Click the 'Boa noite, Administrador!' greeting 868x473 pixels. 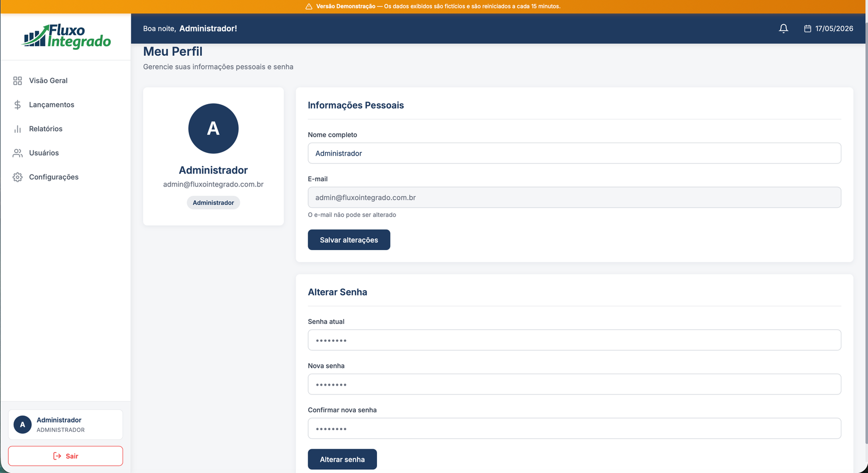190,29
